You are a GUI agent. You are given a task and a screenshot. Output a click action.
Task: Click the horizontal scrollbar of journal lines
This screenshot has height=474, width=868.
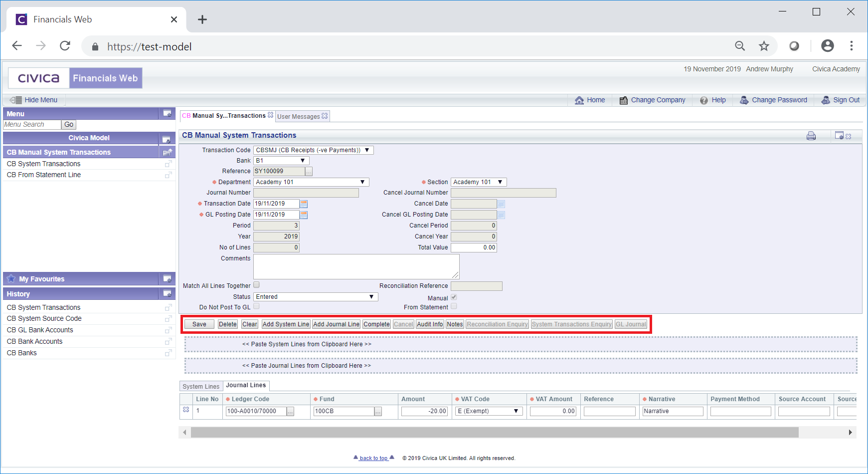[x=495, y=432]
